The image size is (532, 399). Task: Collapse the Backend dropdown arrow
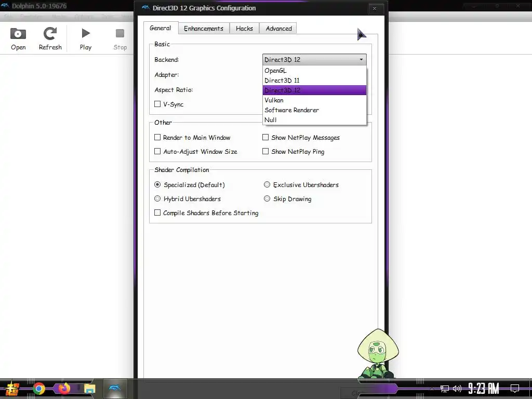pyautogui.click(x=361, y=59)
